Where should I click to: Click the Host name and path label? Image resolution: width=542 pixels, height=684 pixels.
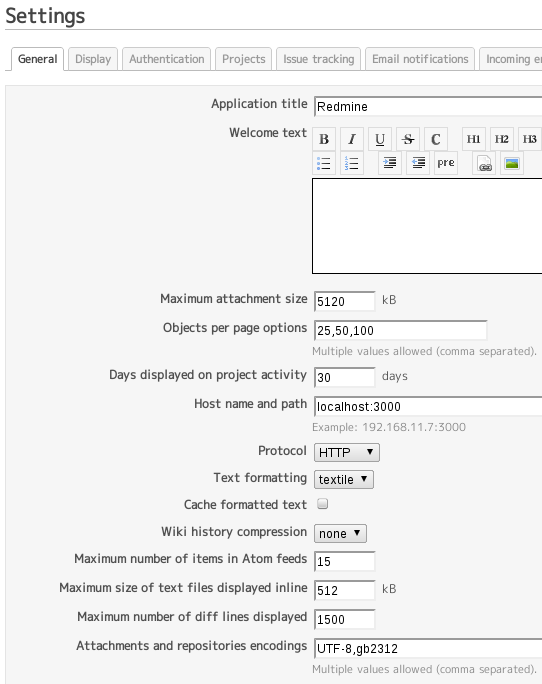tap(250, 404)
